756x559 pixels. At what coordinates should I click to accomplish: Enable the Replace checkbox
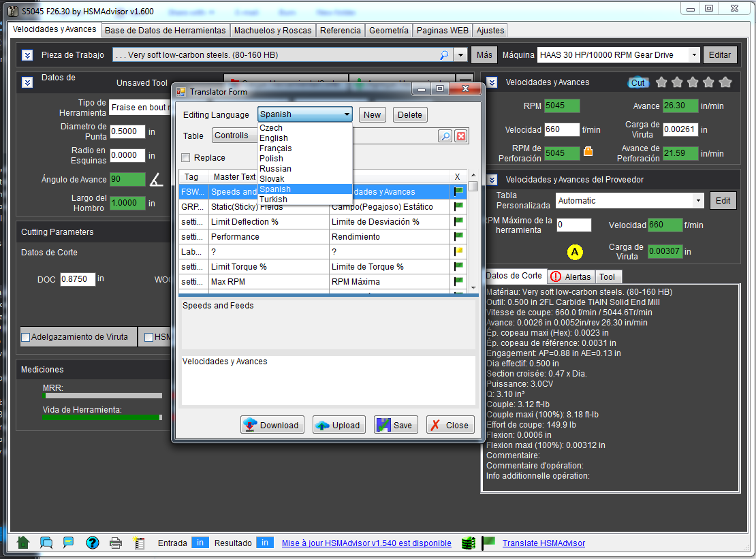click(x=186, y=158)
